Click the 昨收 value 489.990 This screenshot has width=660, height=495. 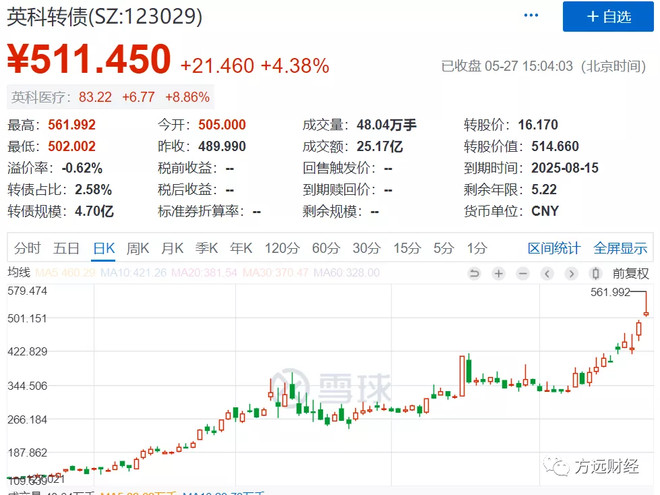click(222, 146)
